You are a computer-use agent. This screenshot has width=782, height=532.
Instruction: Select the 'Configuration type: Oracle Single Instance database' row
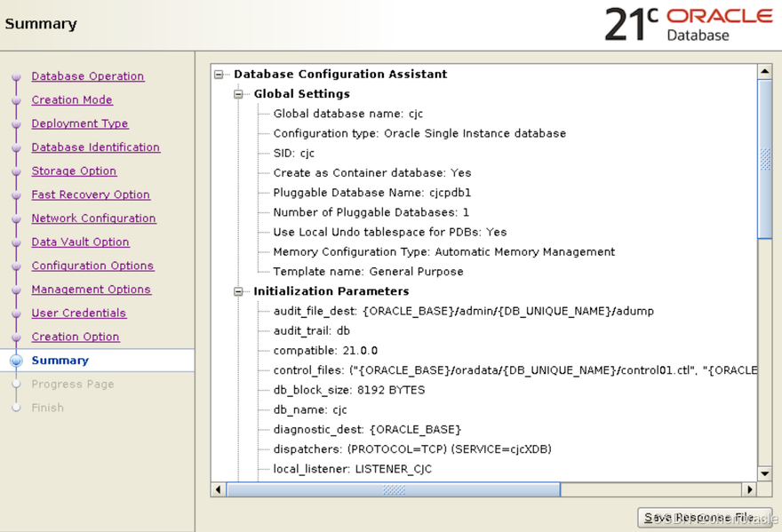(x=419, y=133)
